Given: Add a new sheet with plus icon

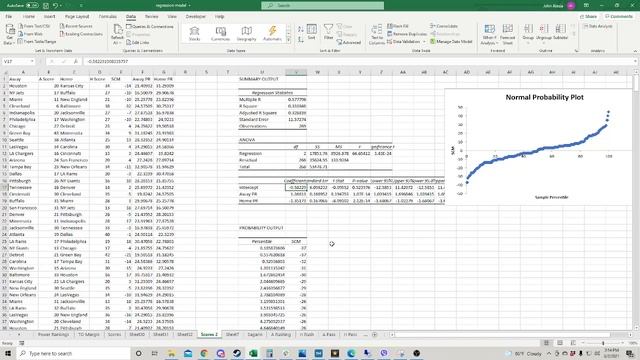Looking at the screenshot, I should pos(375,334).
